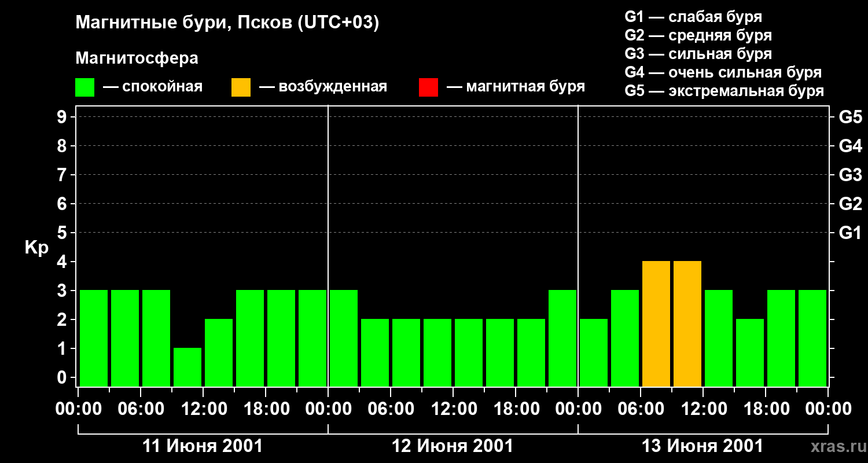Click the G3 marker on the right axis
868x463 pixels.
tap(851, 175)
